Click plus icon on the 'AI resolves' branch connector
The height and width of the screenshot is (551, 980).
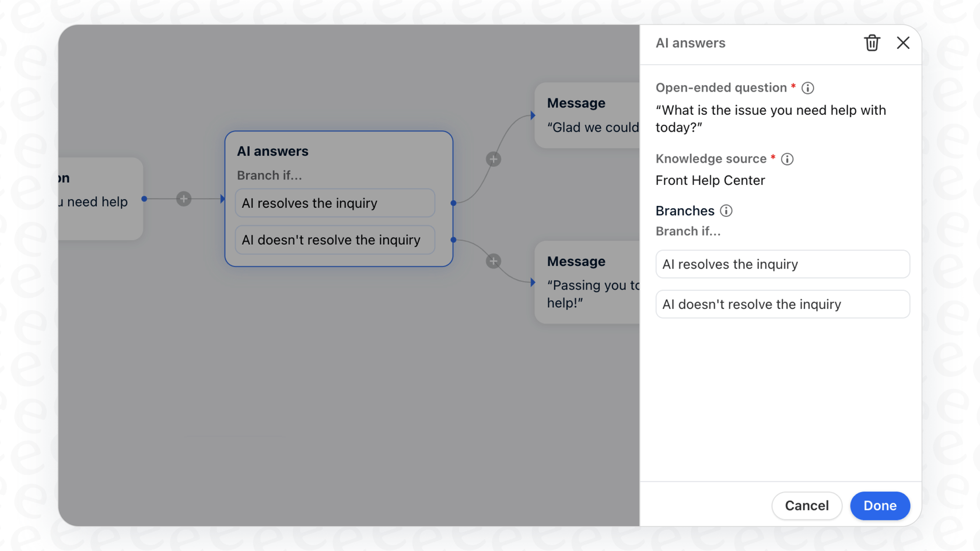(493, 159)
